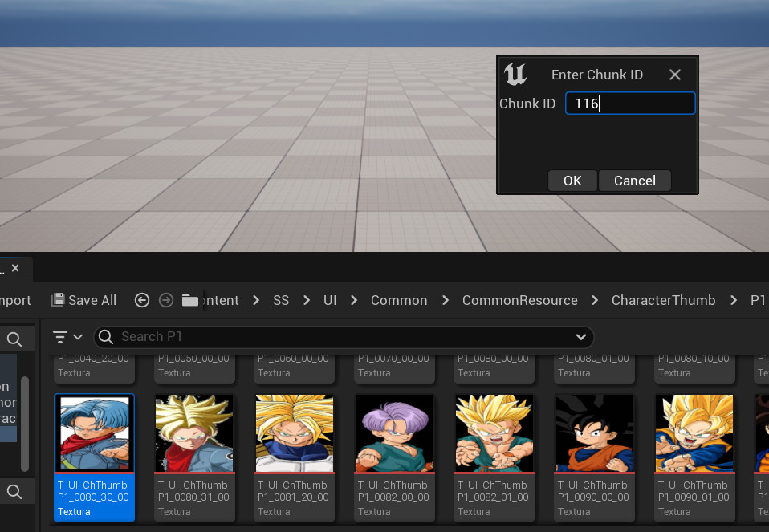Click the Unreal Engine logo in dialog
This screenshot has width=769, height=532.
(515, 75)
